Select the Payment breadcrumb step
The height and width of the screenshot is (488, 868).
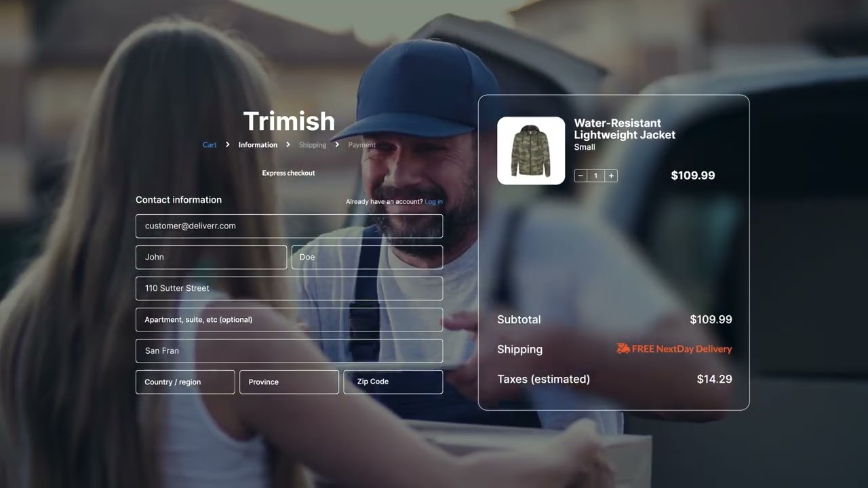pyautogui.click(x=361, y=144)
